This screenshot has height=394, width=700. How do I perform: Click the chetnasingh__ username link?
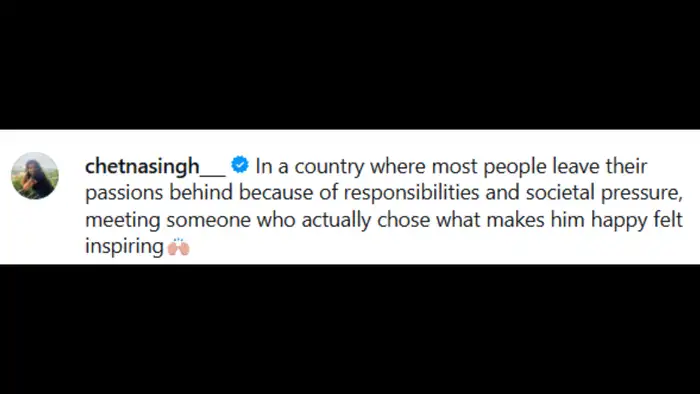[x=155, y=166]
